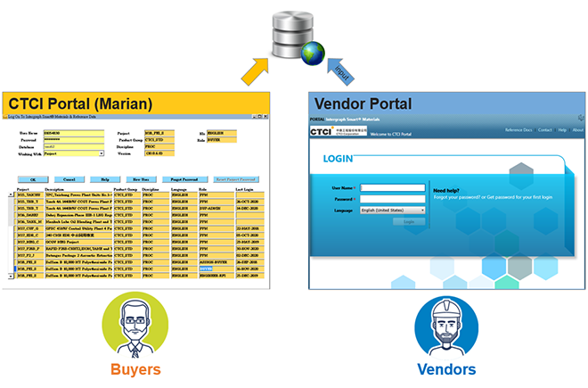
Task: Maximize the Marian logon window
Action: click(x=259, y=117)
